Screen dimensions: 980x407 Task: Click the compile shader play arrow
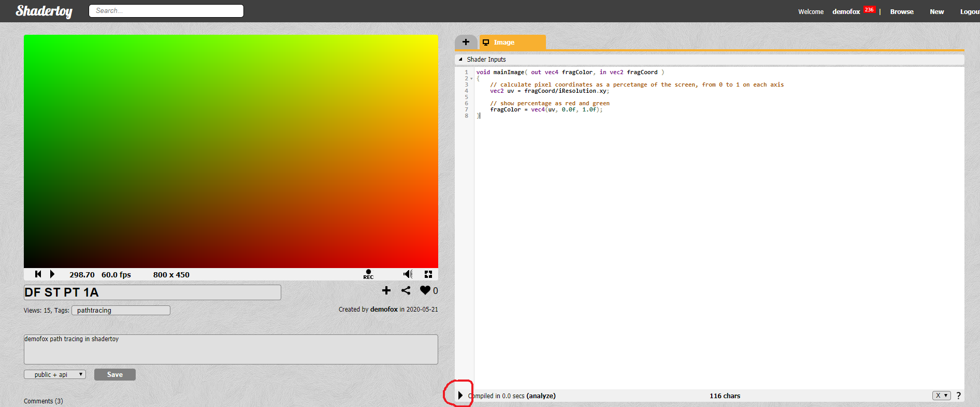(x=460, y=396)
